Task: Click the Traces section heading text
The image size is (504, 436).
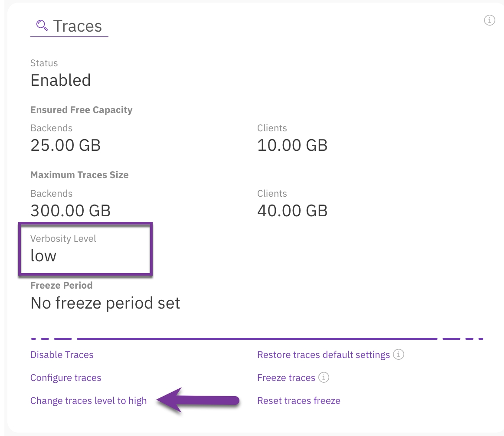Action: [x=77, y=26]
